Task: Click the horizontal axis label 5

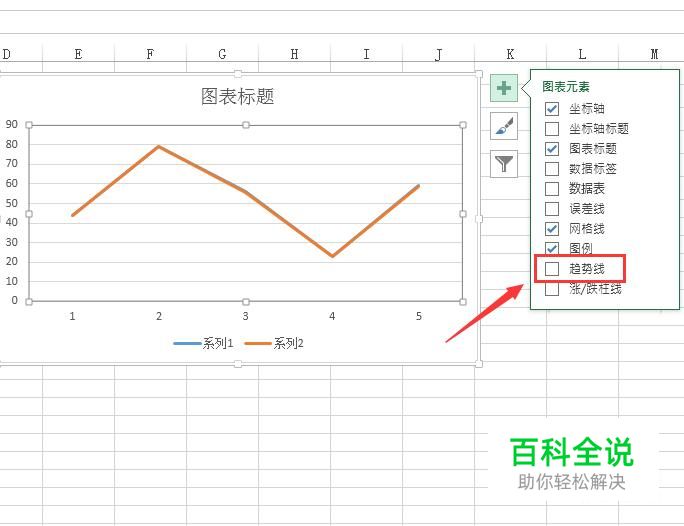Action: (419, 316)
